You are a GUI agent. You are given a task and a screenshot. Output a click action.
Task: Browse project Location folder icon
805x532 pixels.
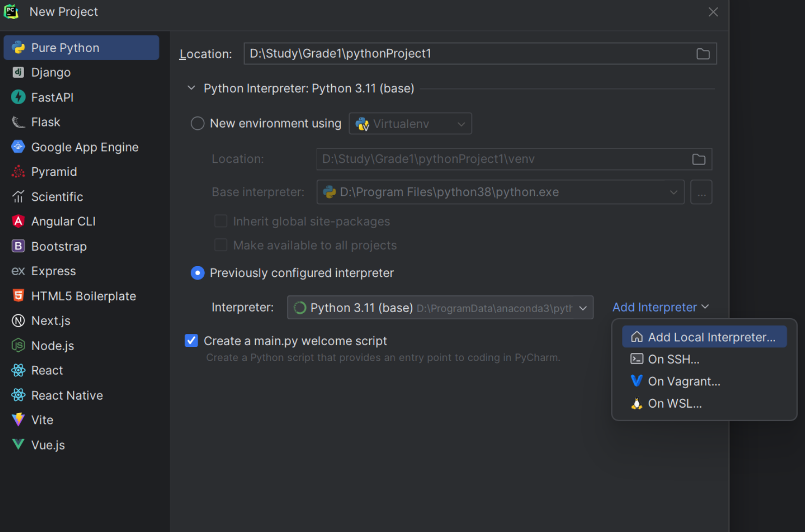[x=703, y=54]
